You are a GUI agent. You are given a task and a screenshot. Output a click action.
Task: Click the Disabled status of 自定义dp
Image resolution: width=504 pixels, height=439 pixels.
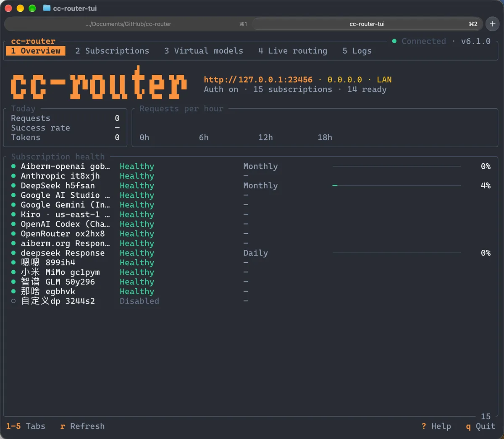[139, 301]
